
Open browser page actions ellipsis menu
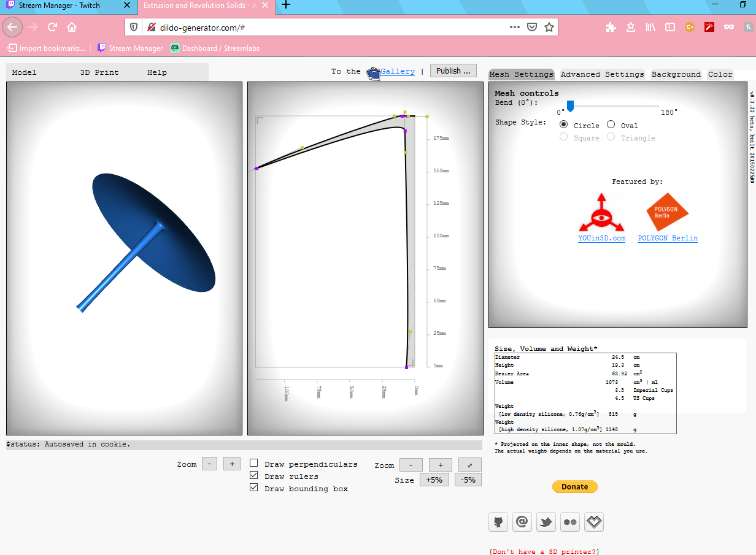tap(515, 27)
